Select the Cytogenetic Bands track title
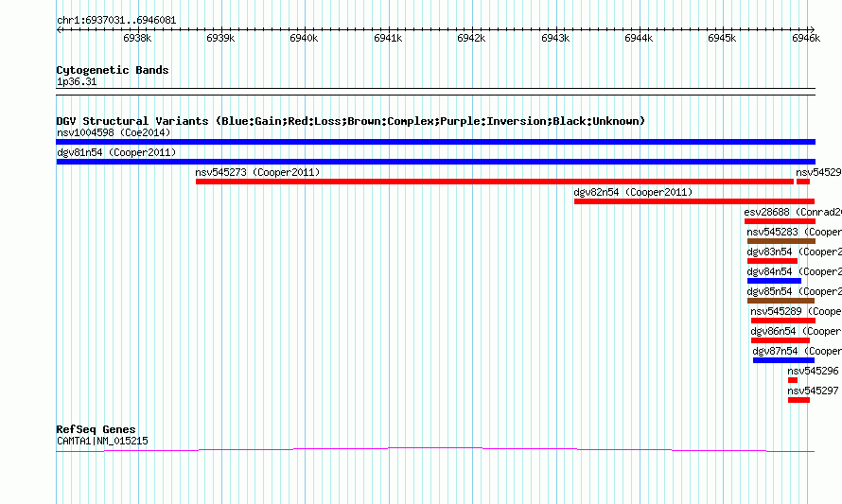Image resolution: width=842 pixels, height=504 pixels. (113, 70)
